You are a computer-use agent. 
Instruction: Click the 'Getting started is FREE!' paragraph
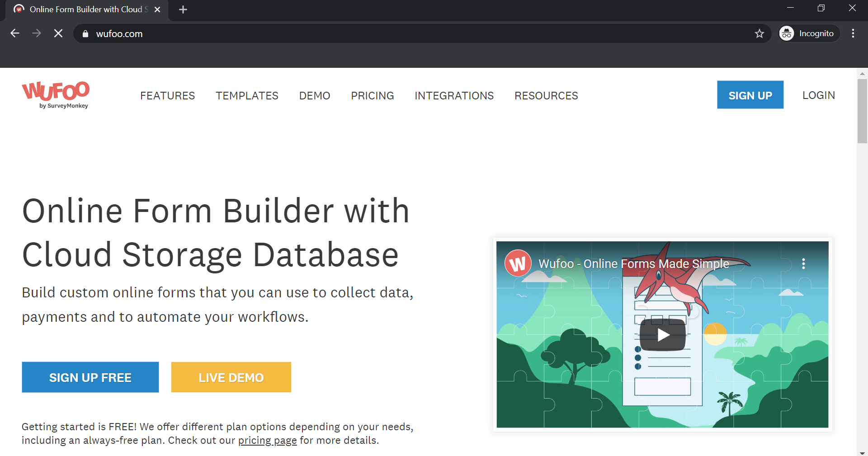tap(217, 433)
